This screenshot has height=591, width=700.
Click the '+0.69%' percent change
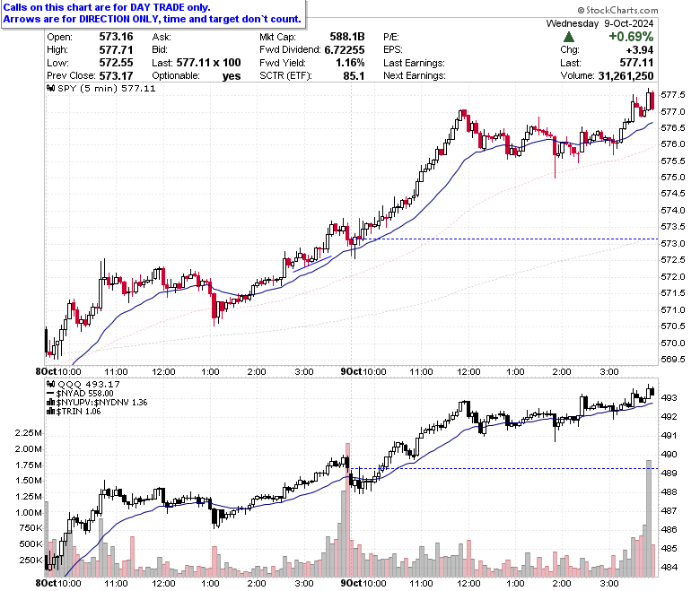pyautogui.click(x=631, y=37)
